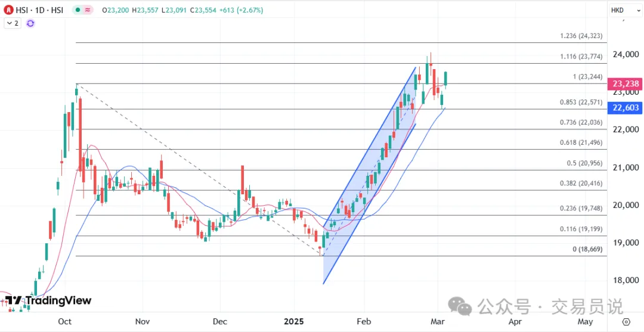Click the blue 22,603 price label
644x332 pixels.
[x=626, y=107]
